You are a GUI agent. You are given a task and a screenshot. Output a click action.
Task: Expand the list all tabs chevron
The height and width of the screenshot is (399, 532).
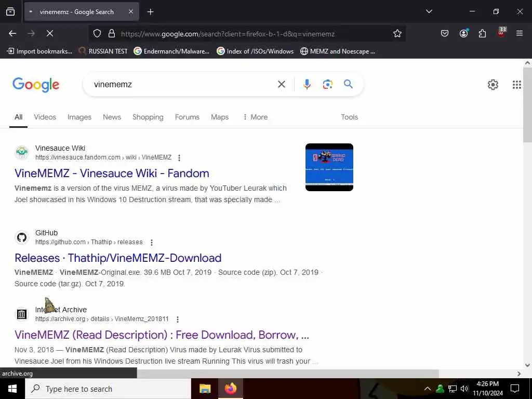coord(429,11)
